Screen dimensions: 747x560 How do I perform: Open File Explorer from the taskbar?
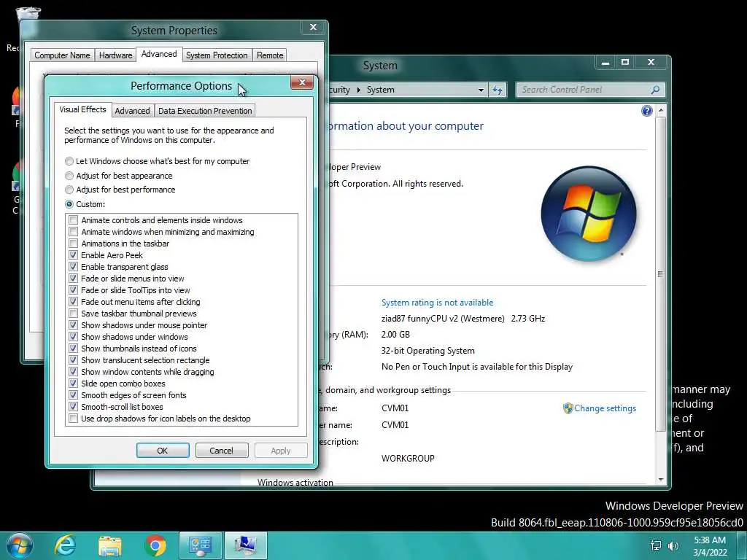click(x=110, y=545)
